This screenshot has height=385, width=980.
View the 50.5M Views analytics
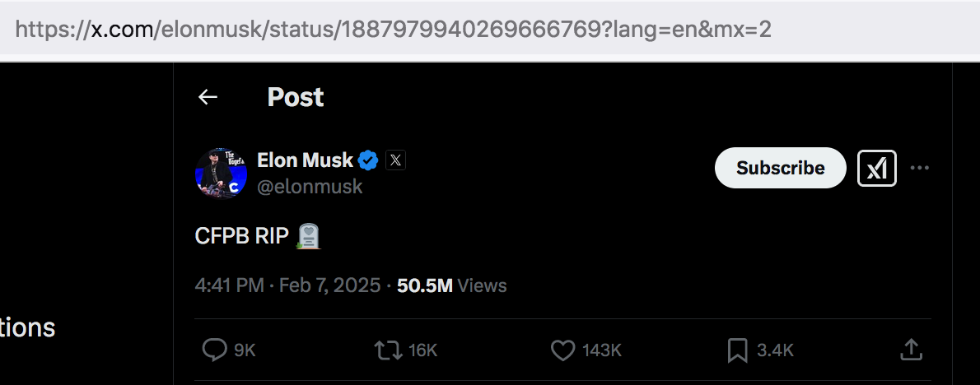click(452, 285)
